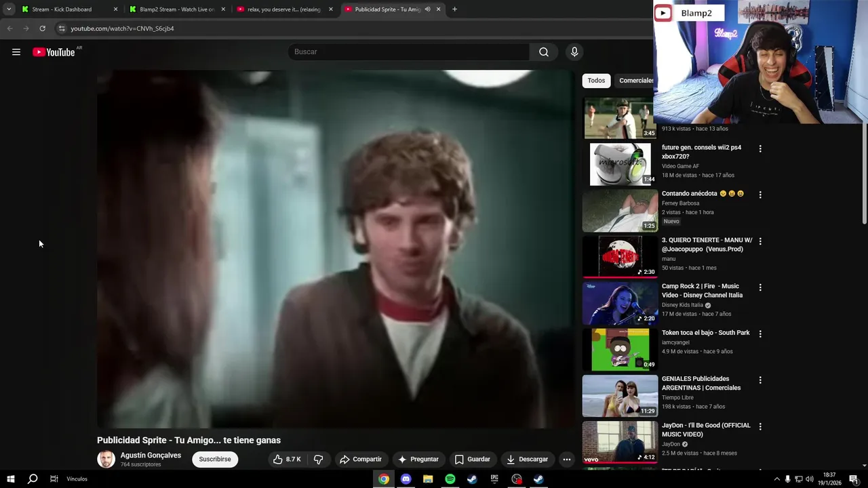Open options for Token toca el bajo
Screen dimensions: 868x488
click(x=760, y=334)
